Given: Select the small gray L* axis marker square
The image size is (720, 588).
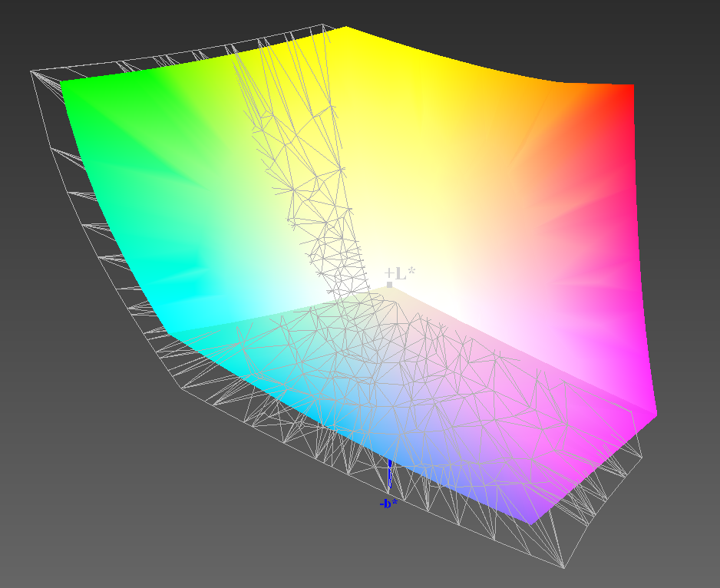Looking at the screenshot, I should (389, 285).
